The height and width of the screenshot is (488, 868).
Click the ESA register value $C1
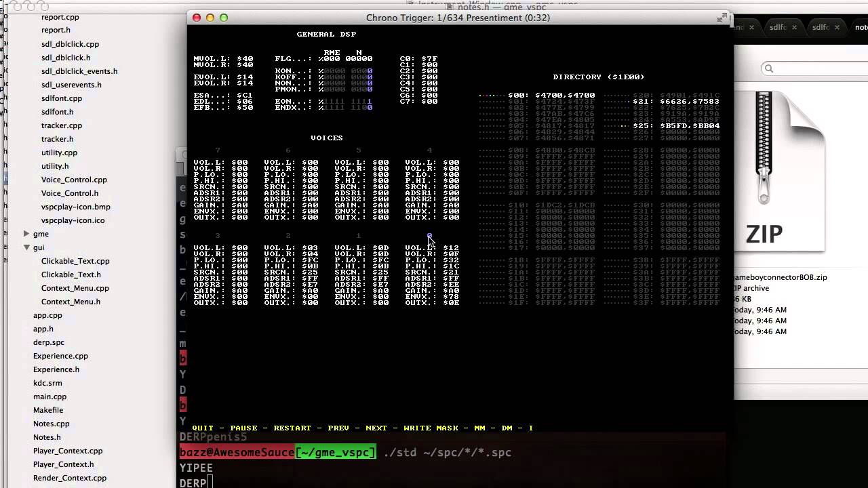245,96
